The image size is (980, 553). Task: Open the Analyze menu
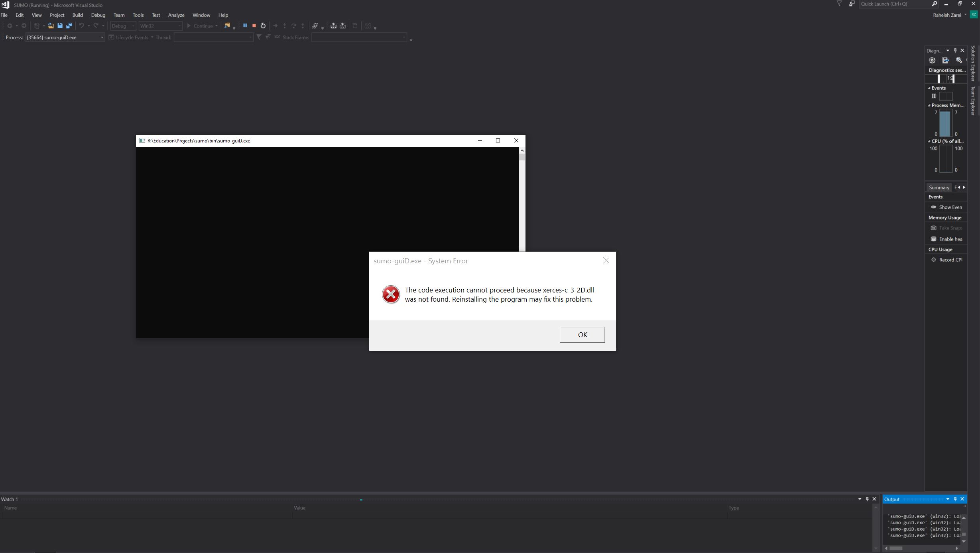(x=176, y=15)
